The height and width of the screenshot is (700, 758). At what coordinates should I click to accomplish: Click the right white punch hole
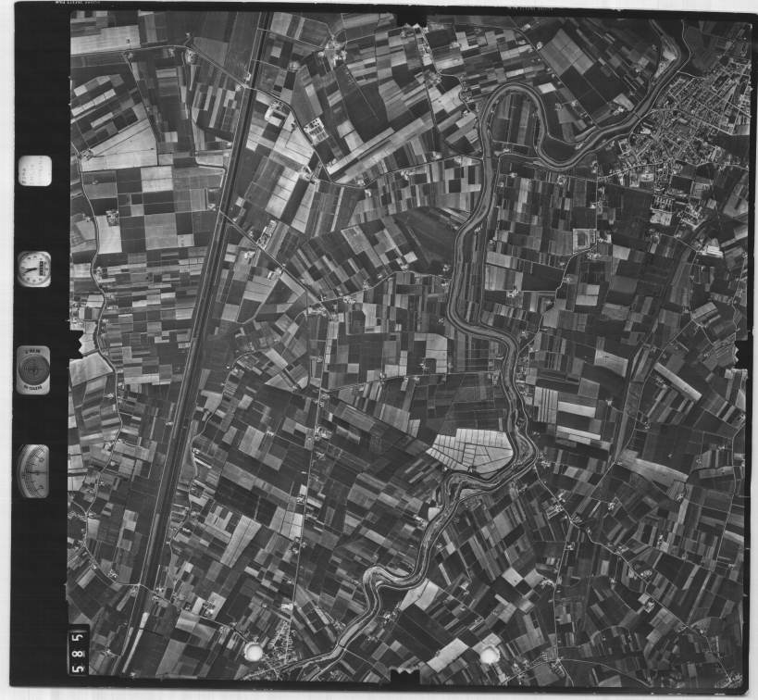coord(490,656)
